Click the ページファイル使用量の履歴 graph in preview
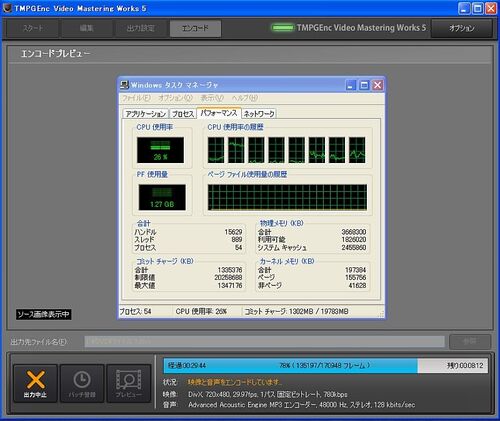Viewport: 500px width, 421px height. pos(287,197)
